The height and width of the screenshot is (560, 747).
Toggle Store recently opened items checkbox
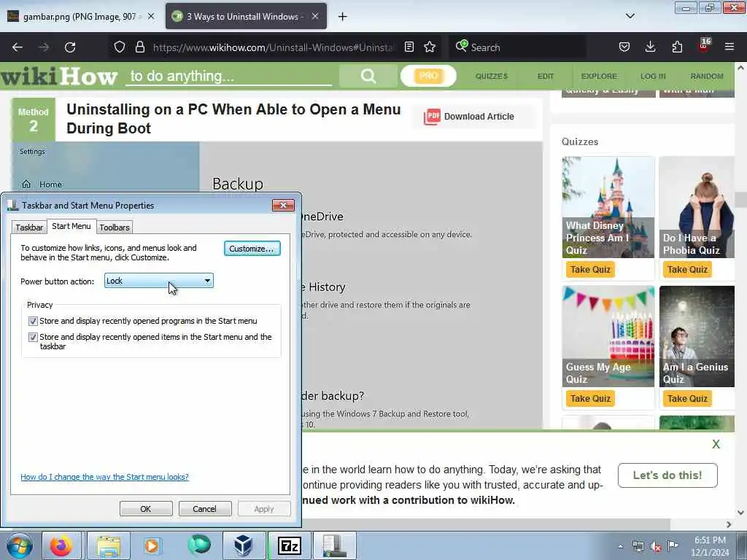coord(33,337)
